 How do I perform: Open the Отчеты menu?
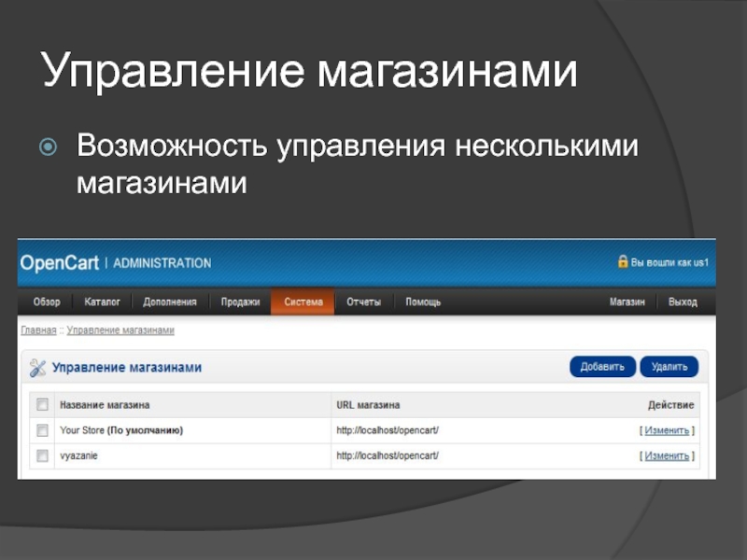click(363, 302)
